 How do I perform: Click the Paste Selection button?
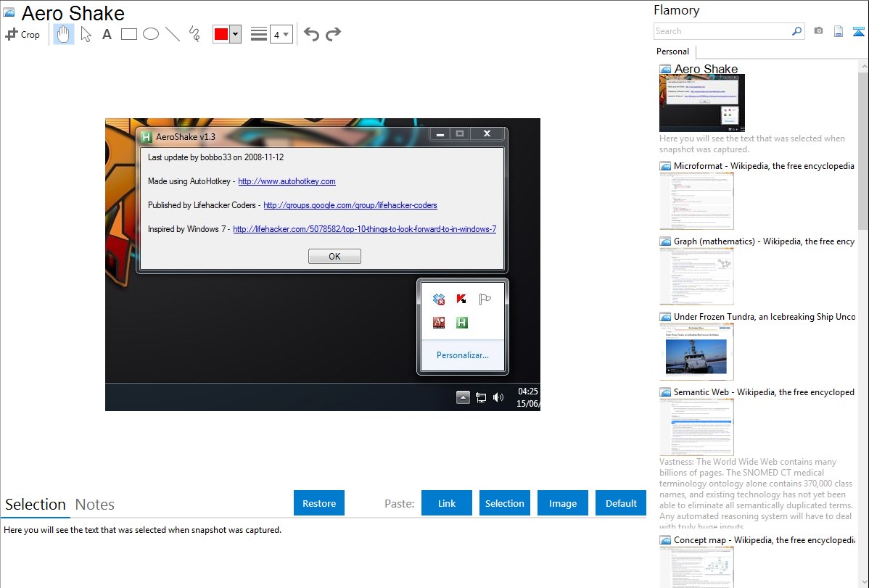tap(504, 503)
